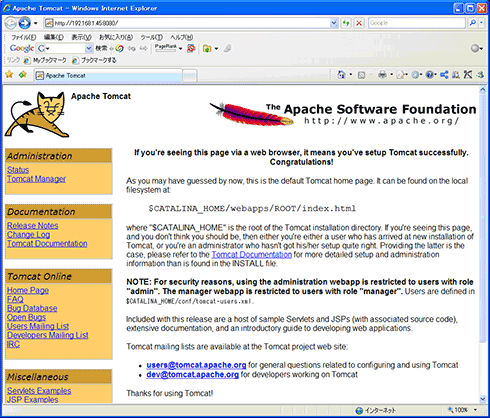Expand the address bar history dropdown
This screenshot has width=490, height=418.
(334, 23)
